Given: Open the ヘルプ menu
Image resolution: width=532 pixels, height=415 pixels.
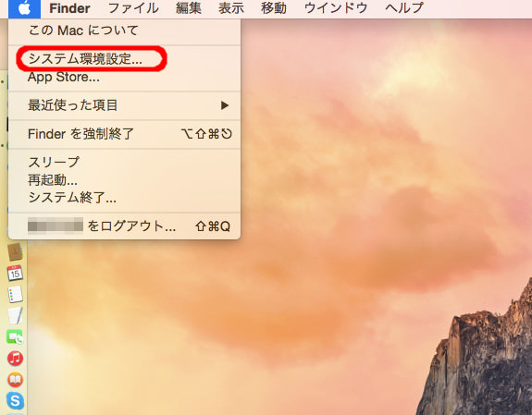Looking at the screenshot, I should tap(404, 8).
